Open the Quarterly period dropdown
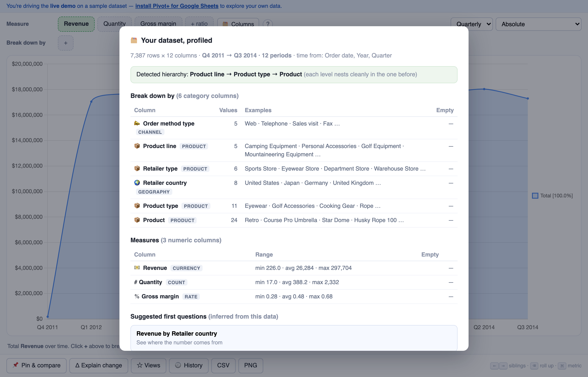The width and height of the screenshot is (588, 377). tap(472, 24)
